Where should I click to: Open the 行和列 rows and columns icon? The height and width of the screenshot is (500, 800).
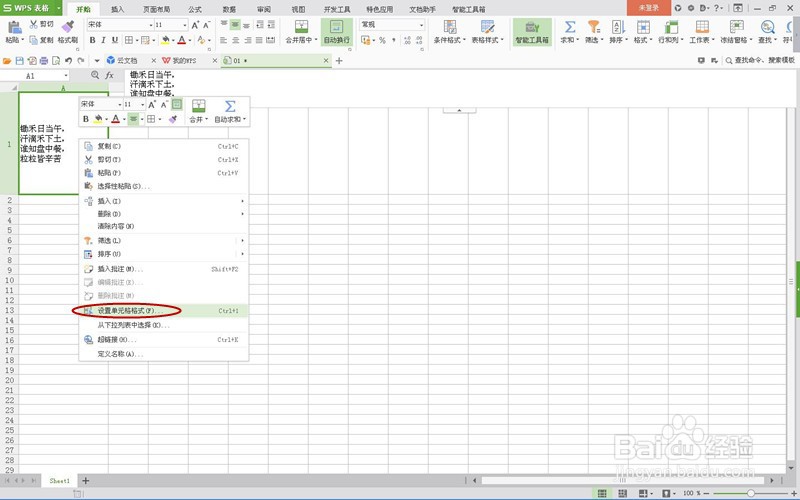[671, 27]
